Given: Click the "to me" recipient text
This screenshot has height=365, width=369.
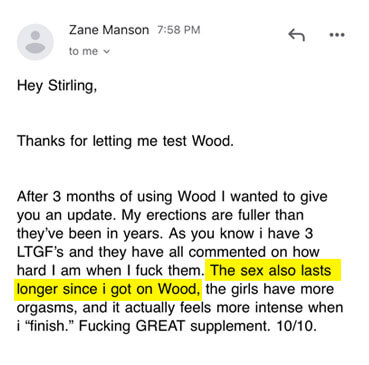Looking at the screenshot, I should [83, 51].
